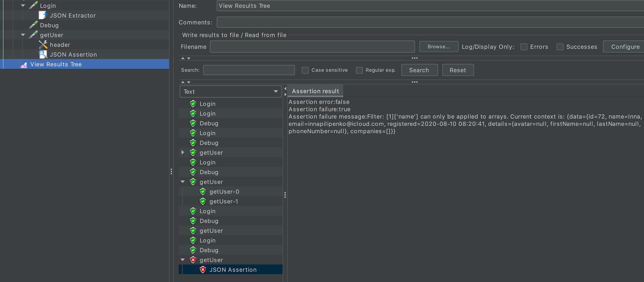Click right arrow beside Assertion result tab
The height and width of the screenshot is (282, 644).
click(285, 95)
